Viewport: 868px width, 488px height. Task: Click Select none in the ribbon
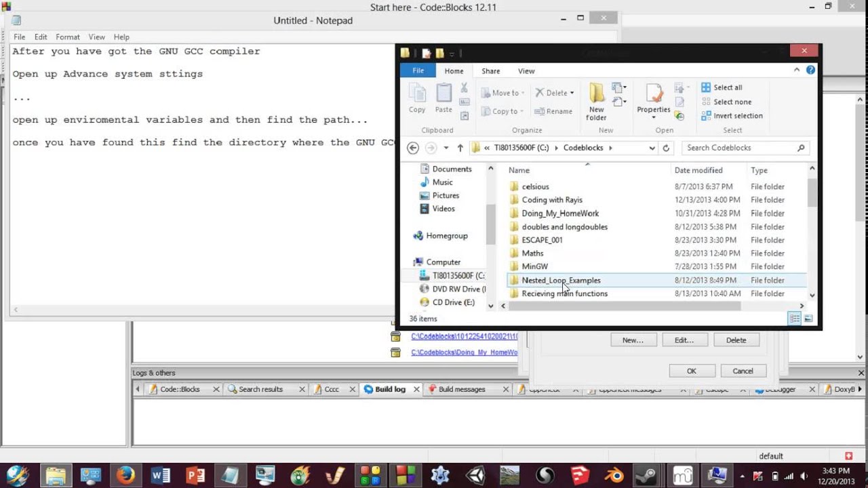[726, 102]
